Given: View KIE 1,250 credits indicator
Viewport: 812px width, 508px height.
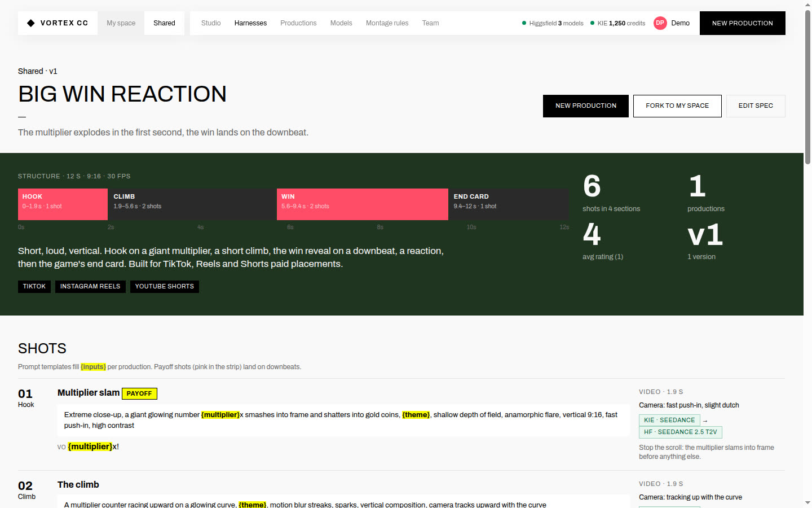Looking at the screenshot, I should pyautogui.click(x=617, y=23).
